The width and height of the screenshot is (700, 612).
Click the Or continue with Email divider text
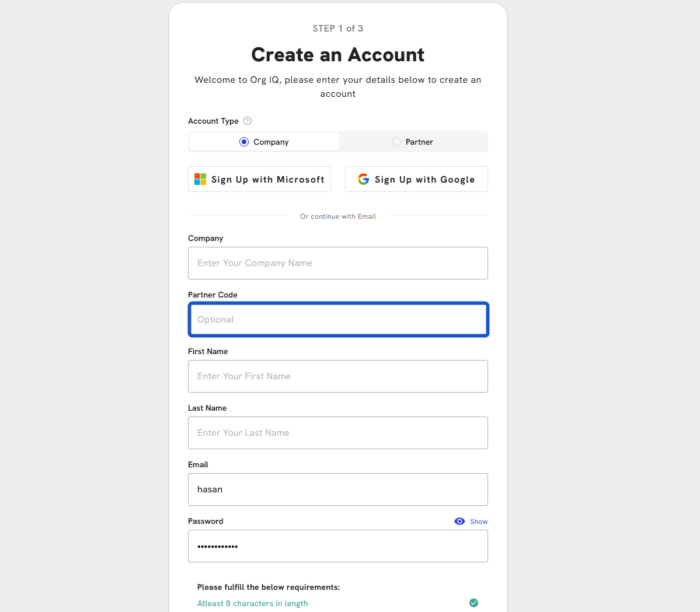coord(337,216)
